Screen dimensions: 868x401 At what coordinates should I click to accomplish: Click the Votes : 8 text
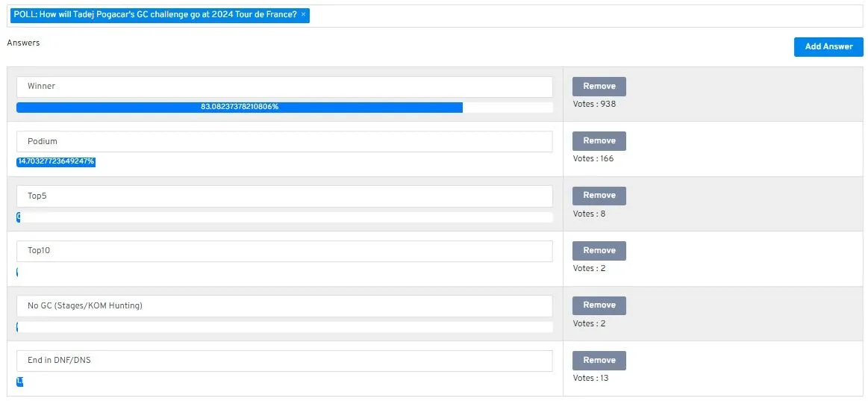tap(589, 214)
